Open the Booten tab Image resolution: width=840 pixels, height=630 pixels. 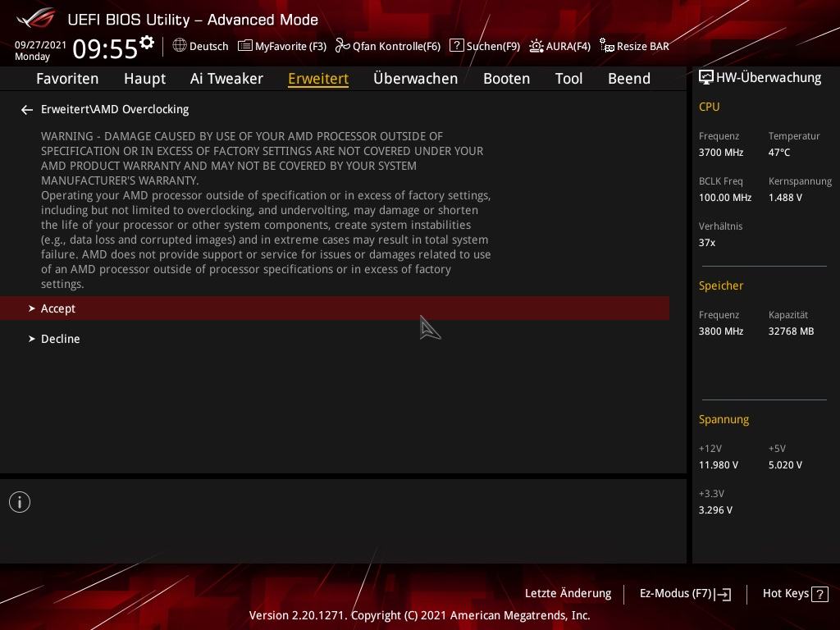point(506,79)
